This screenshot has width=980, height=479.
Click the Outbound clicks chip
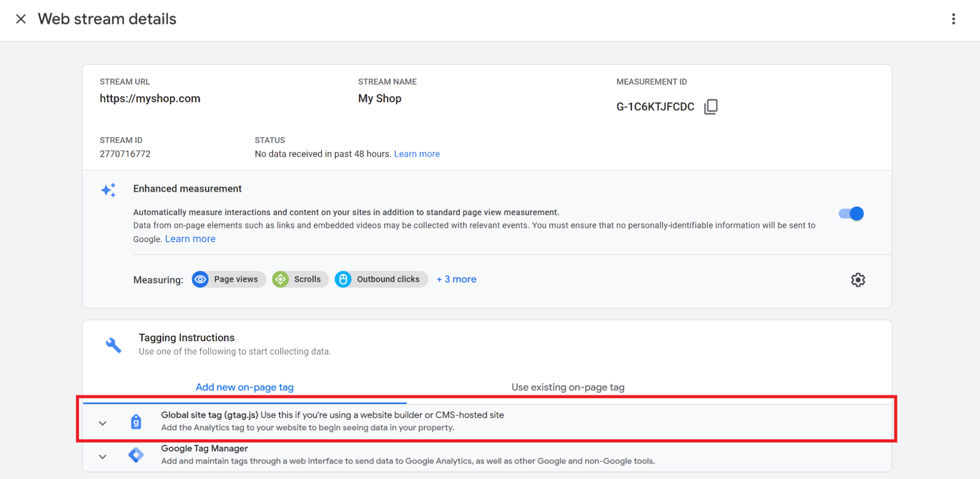381,279
